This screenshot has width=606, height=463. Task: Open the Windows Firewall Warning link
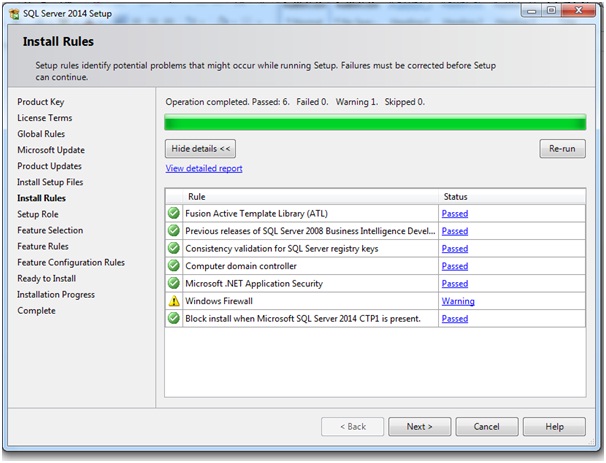click(x=458, y=301)
